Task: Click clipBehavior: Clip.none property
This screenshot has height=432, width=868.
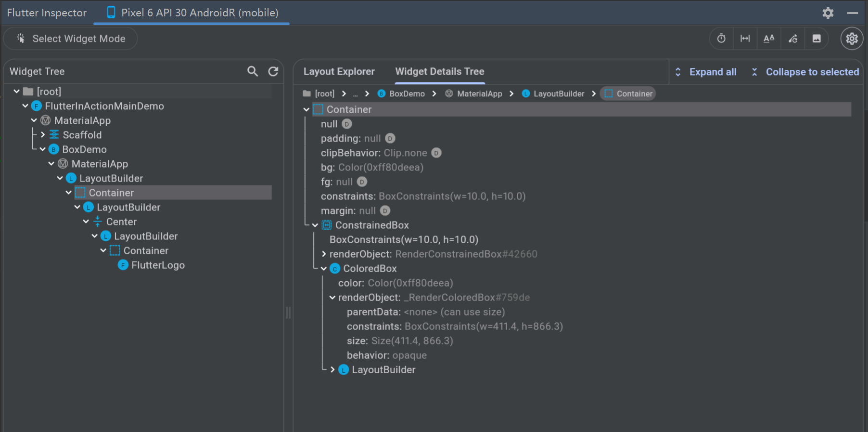Action: pyautogui.click(x=374, y=153)
